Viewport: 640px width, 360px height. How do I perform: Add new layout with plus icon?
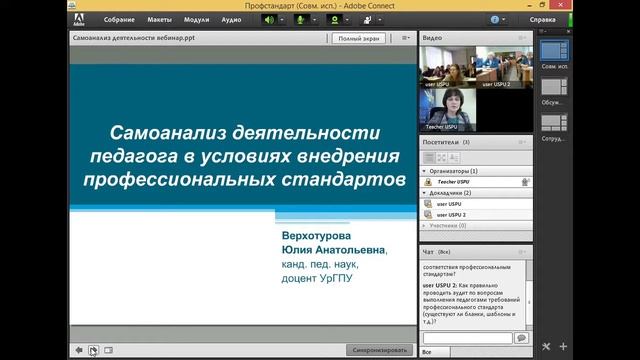(x=563, y=347)
